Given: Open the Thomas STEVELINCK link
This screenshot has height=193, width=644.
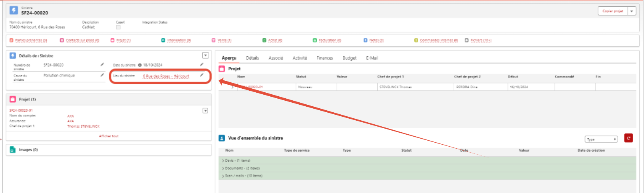Looking at the screenshot, I should click(x=83, y=126).
